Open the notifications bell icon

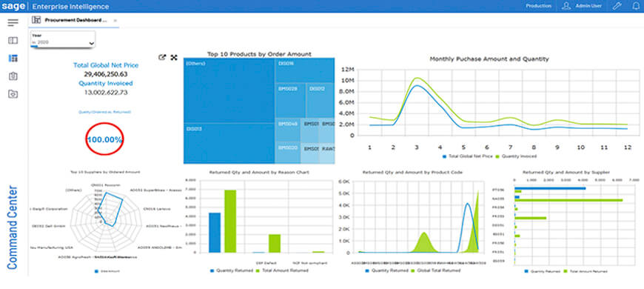tap(636, 6)
